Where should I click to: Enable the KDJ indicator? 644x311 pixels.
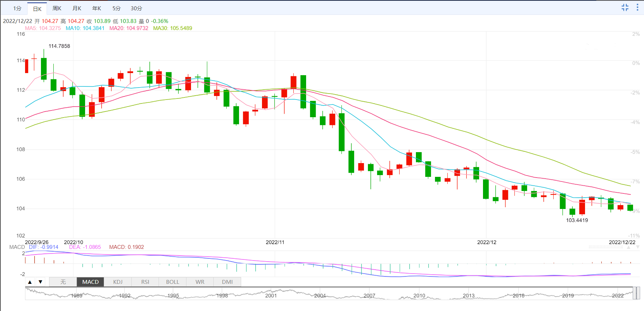pyautogui.click(x=118, y=282)
